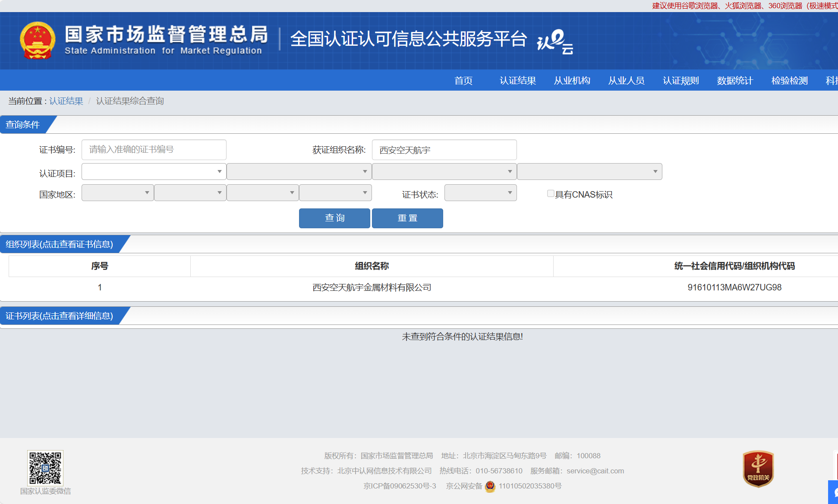Viewport: 838px width, 504px height.
Task: Open the 数据统计 menu item
Action: [735, 81]
